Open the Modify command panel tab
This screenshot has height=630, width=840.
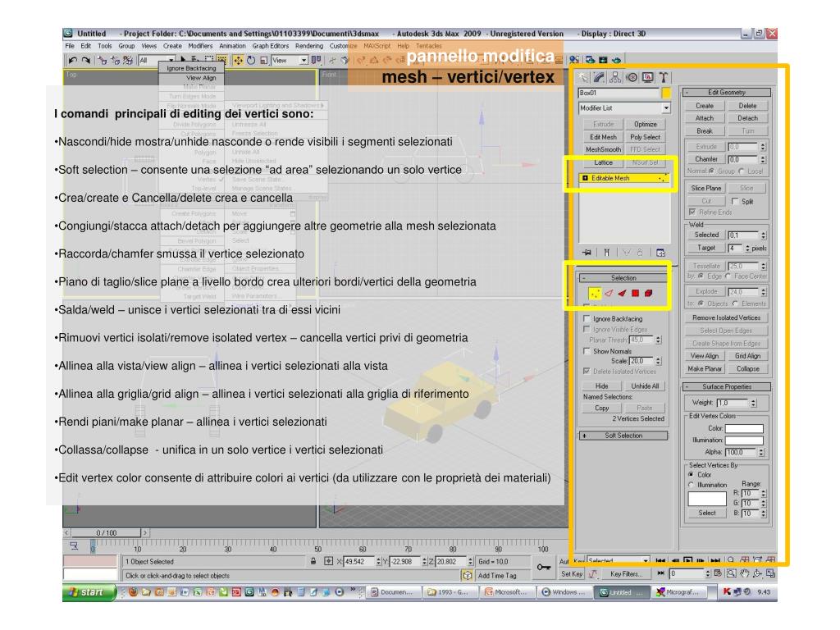(x=599, y=78)
